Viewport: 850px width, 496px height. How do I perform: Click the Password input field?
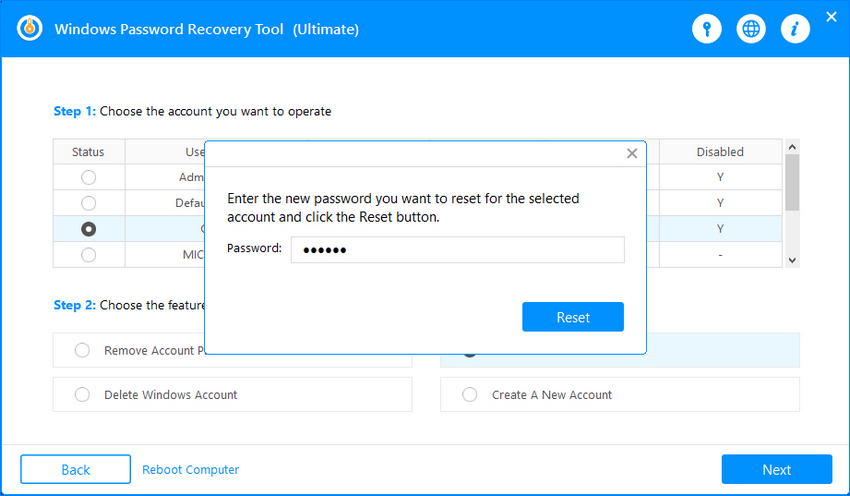(x=458, y=250)
